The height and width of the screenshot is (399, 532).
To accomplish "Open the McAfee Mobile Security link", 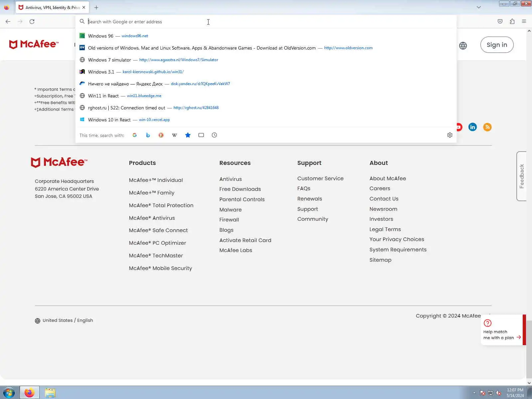I will [161, 268].
